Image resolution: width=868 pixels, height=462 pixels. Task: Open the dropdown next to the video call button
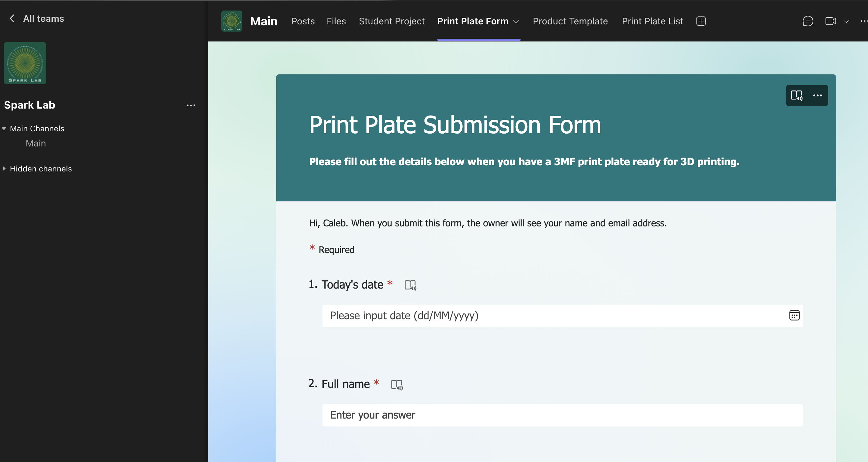847,21
